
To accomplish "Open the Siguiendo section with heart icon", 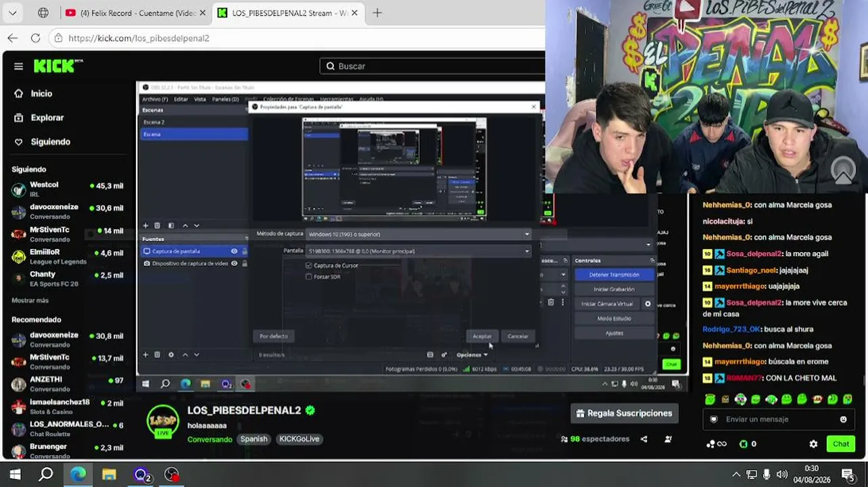I will click(x=50, y=142).
